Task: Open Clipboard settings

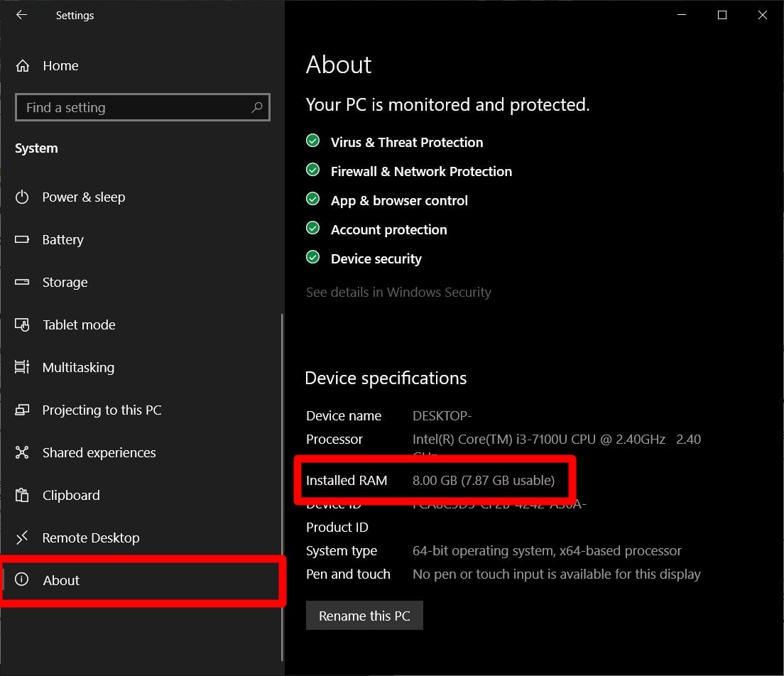Action: [142, 495]
